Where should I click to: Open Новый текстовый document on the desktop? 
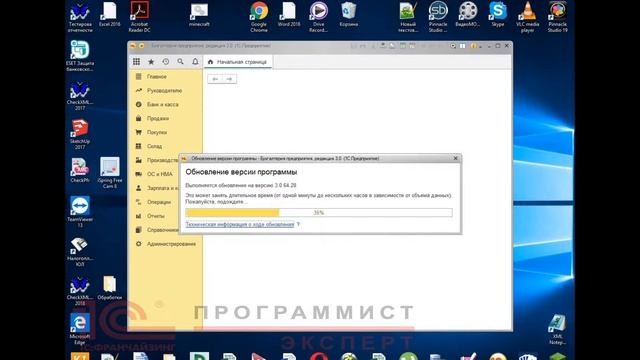click(408, 17)
